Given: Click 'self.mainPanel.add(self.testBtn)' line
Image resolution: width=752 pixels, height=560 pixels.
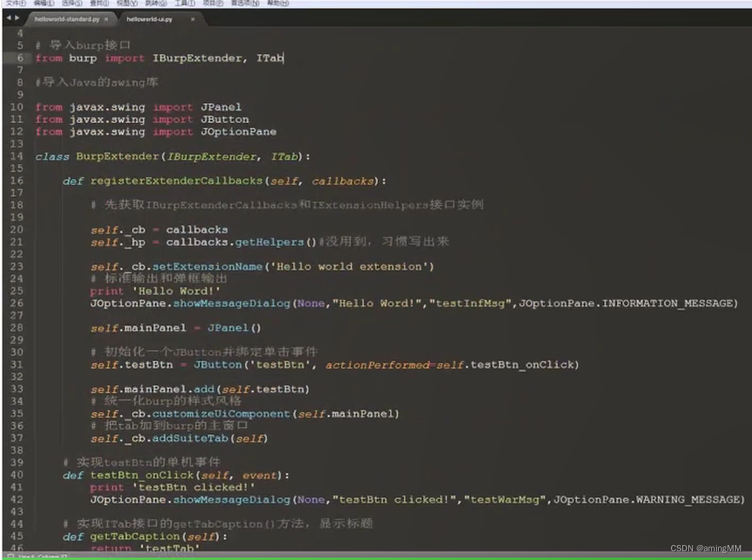Looking at the screenshot, I should coord(200,389).
